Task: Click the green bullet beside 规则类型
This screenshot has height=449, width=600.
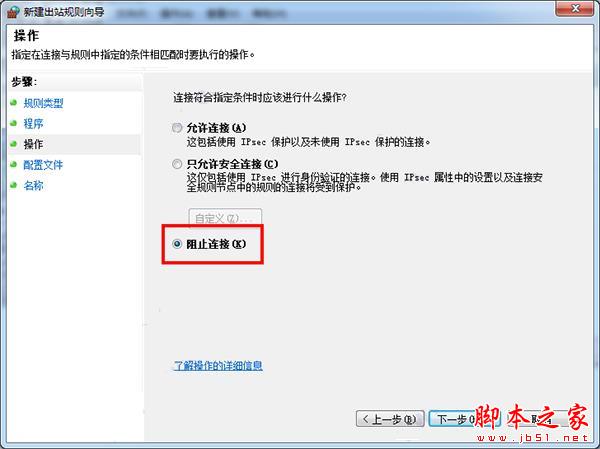Action: point(14,103)
